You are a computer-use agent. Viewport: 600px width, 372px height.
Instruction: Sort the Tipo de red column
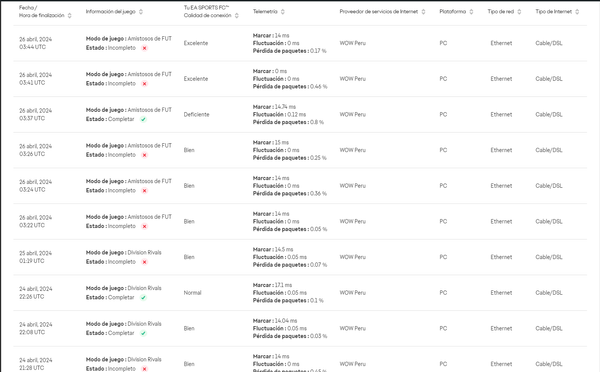pyautogui.click(x=519, y=12)
